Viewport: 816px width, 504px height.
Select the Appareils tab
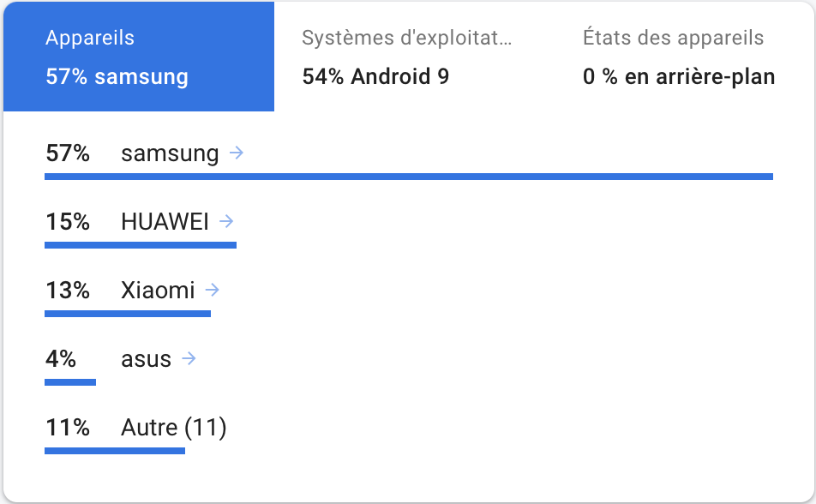click(x=139, y=56)
